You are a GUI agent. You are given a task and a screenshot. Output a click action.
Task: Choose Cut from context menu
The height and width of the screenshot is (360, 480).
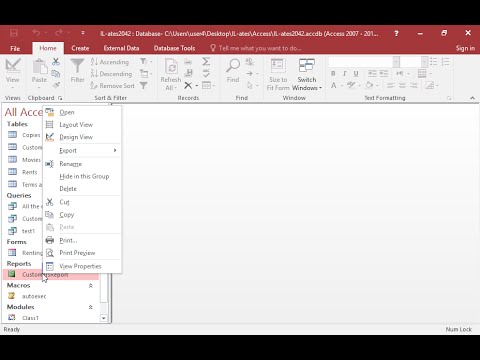point(82,202)
